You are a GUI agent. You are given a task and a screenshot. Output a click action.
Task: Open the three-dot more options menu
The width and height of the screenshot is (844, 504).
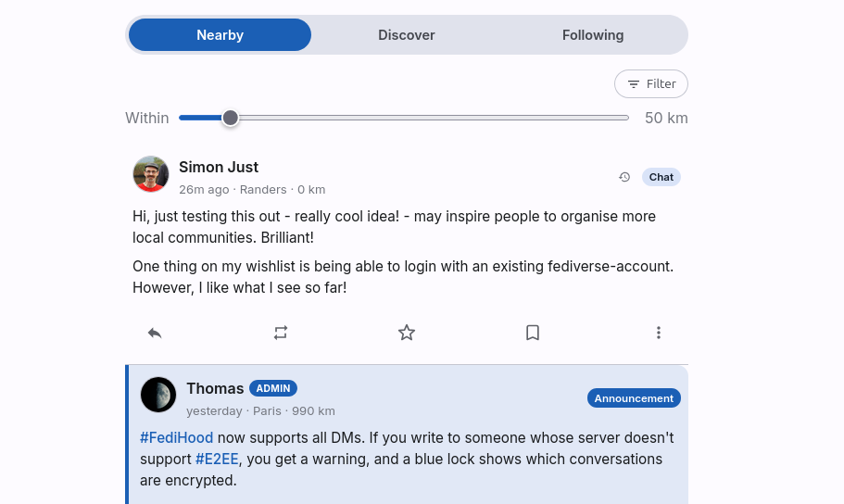[659, 333]
